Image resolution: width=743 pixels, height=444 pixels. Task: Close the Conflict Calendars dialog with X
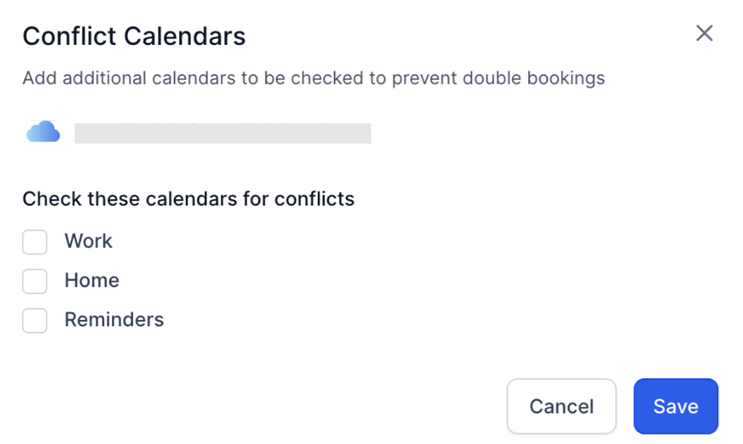tap(704, 34)
